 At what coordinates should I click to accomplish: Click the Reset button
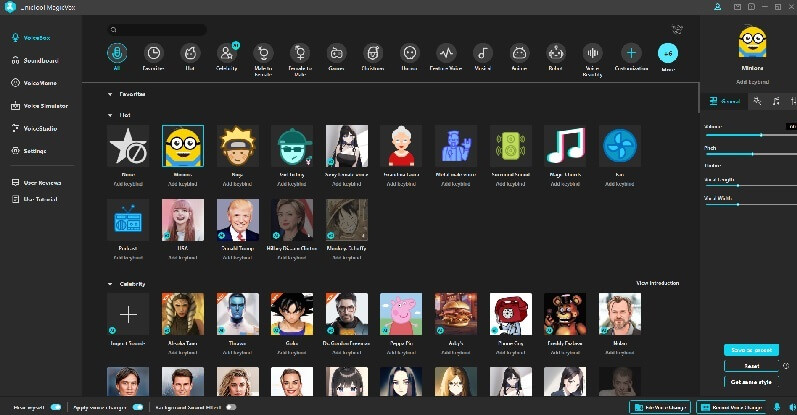pyautogui.click(x=750, y=366)
